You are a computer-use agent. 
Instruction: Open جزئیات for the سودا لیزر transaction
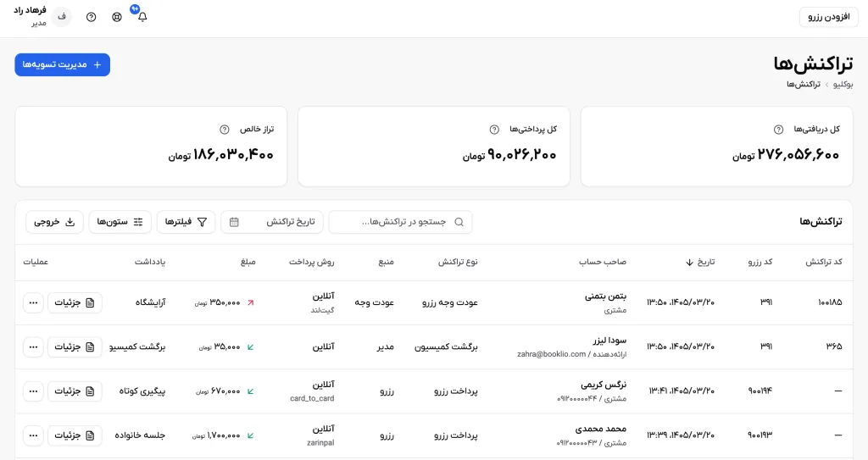click(75, 347)
